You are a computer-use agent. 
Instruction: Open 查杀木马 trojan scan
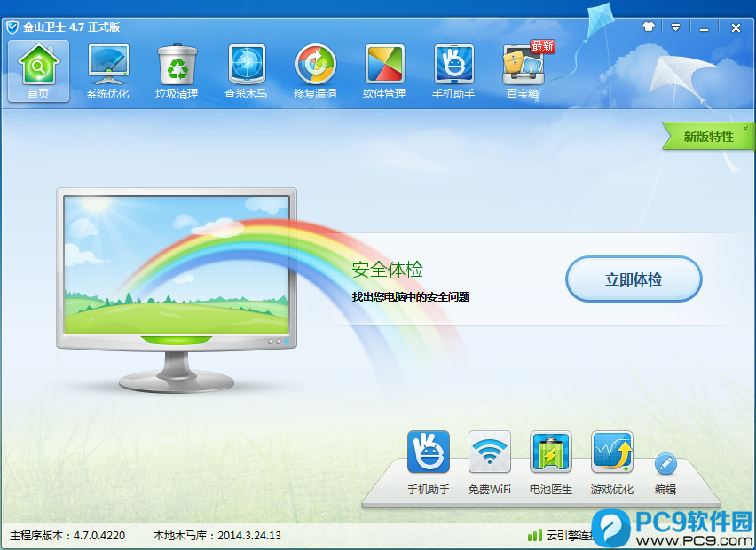tap(246, 71)
